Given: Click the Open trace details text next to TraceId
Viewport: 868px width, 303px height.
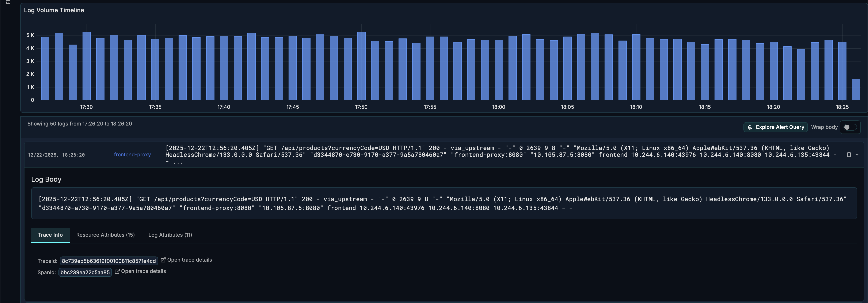Looking at the screenshot, I should [x=189, y=260].
